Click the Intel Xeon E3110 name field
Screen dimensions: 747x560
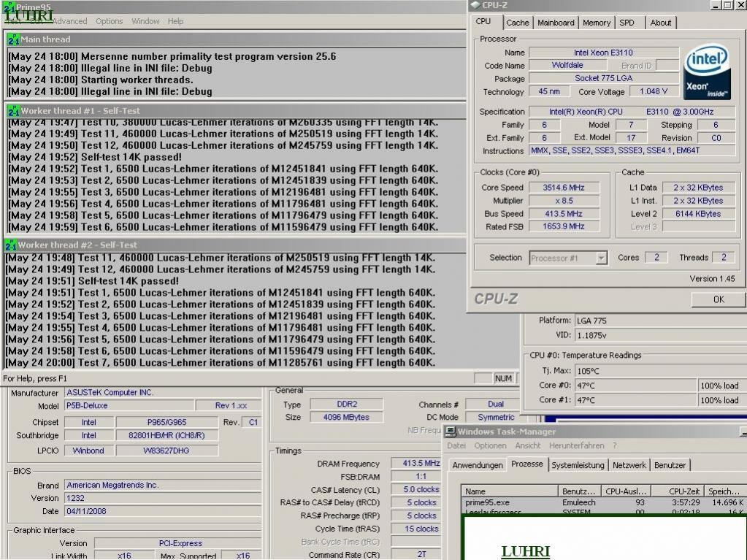click(x=604, y=53)
